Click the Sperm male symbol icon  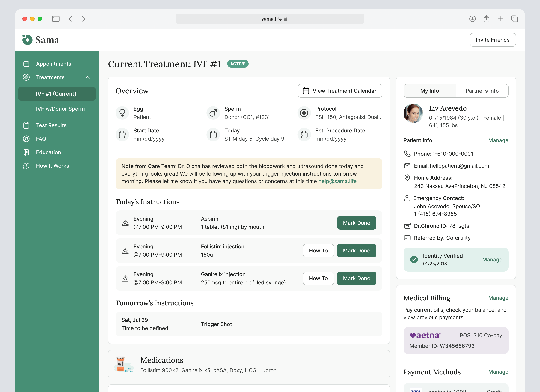coord(213,113)
